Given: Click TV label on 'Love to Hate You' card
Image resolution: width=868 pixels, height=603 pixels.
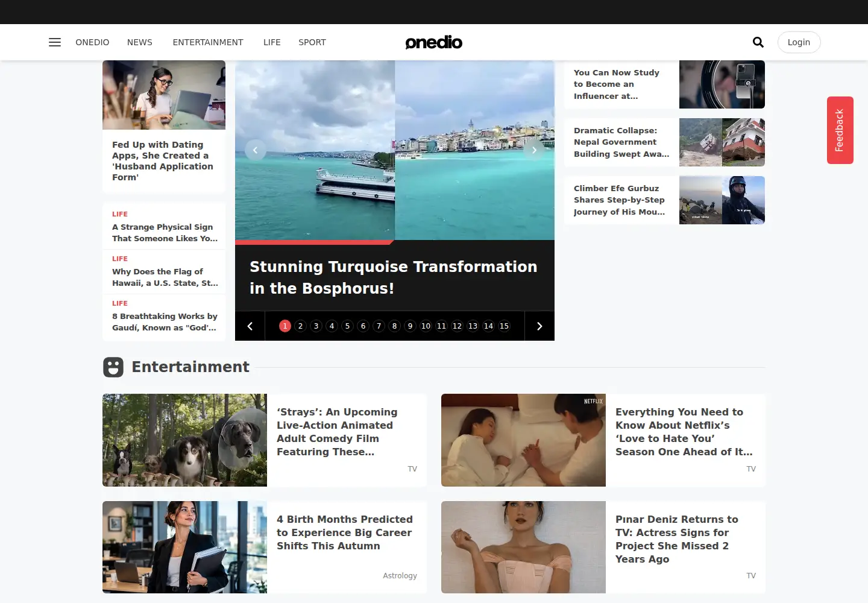Looking at the screenshot, I should point(751,469).
